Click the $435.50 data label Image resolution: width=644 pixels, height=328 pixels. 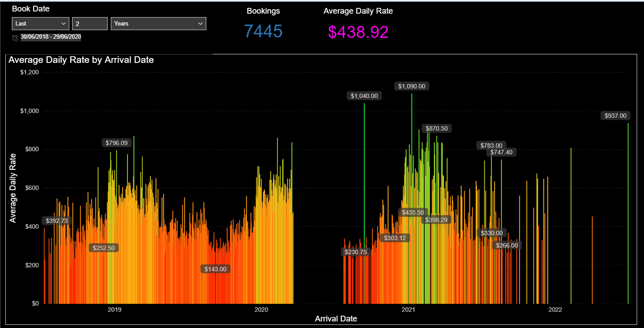(x=413, y=212)
